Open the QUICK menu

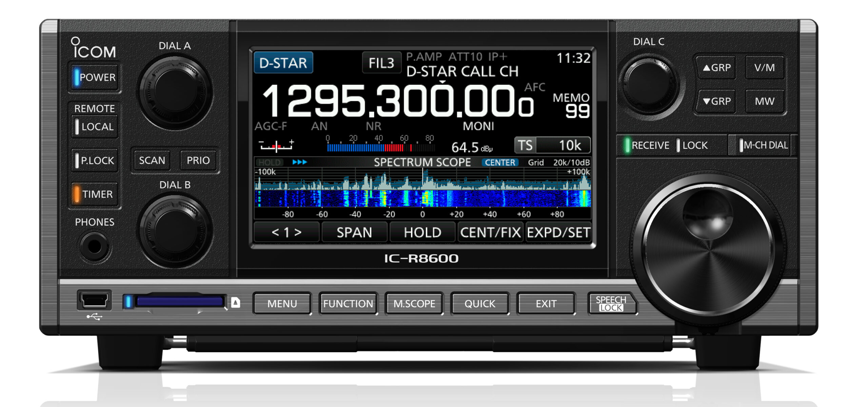[480, 303]
